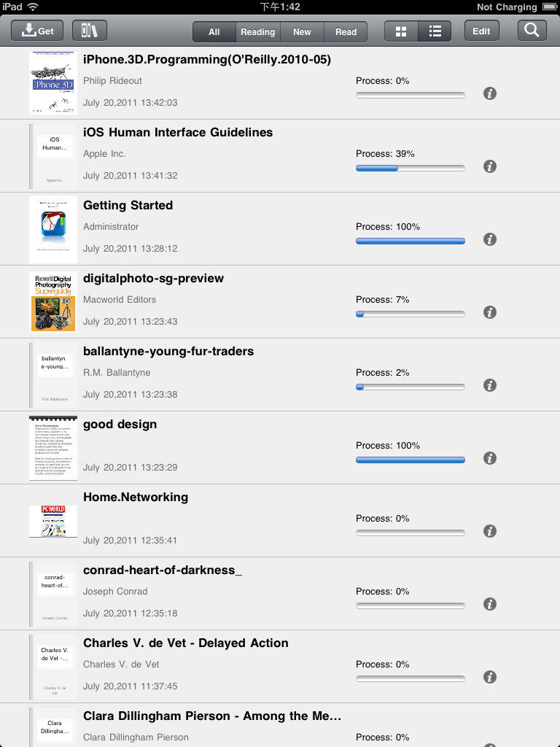
Task: Click digitalphoto-sg-preview 7% progress bar
Action: tap(410, 314)
